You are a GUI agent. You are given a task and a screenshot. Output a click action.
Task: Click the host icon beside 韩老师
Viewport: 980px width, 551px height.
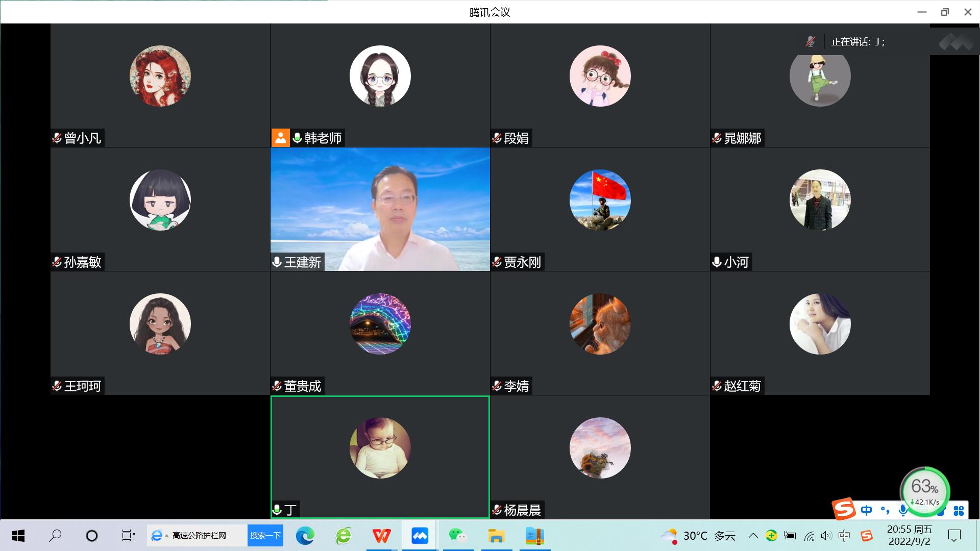(x=280, y=138)
